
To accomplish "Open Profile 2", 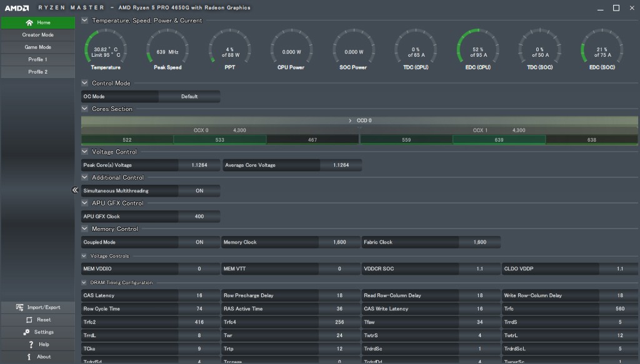I will click(37, 72).
